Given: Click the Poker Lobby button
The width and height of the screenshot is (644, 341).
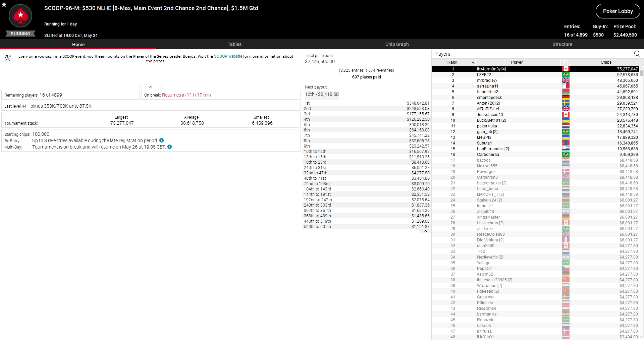Looking at the screenshot, I should 618,11.
